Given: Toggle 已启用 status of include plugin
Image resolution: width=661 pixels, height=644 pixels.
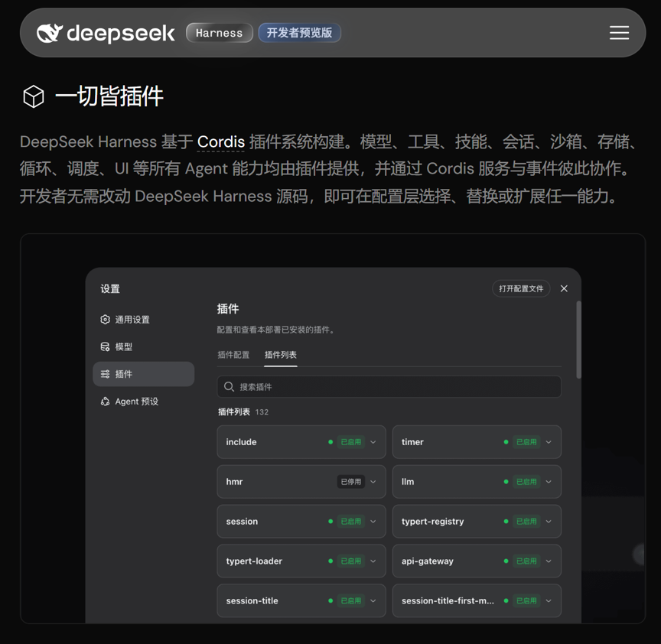Looking at the screenshot, I should [x=350, y=442].
